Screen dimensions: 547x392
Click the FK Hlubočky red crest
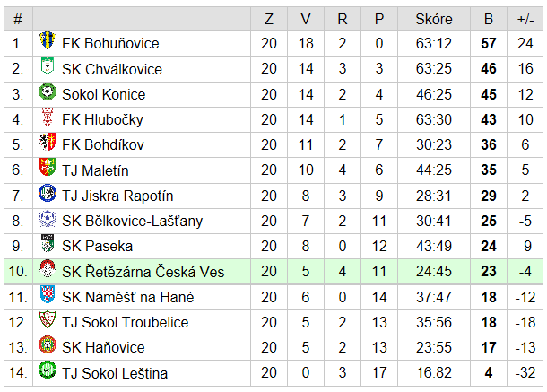pos(48,117)
